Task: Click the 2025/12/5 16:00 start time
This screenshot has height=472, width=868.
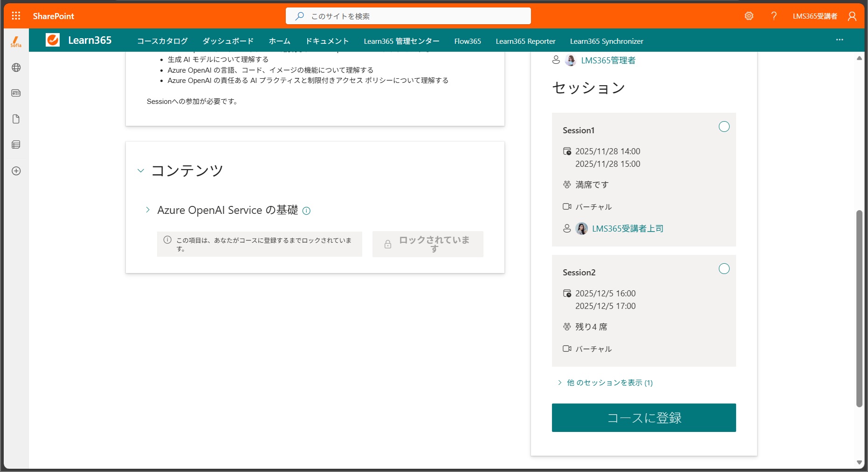Action: [605, 293]
